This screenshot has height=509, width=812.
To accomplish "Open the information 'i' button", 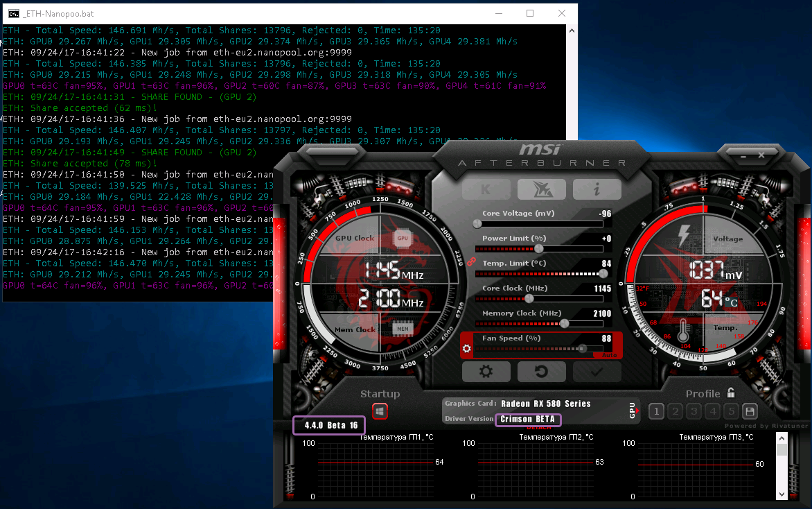I will click(x=597, y=189).
